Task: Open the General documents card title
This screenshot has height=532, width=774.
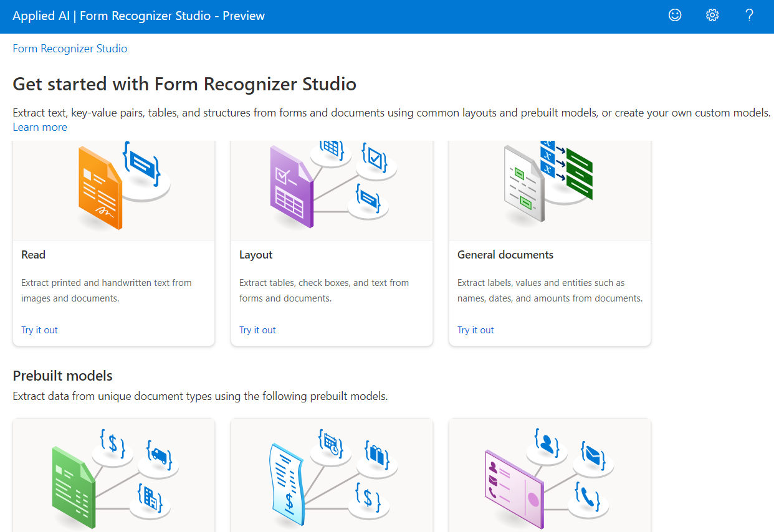Action: [505, 255]
